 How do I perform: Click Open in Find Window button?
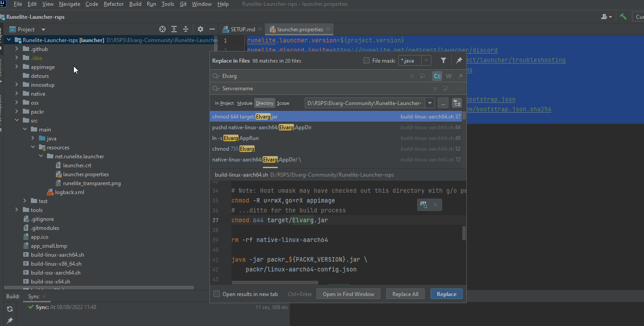click(349, 294)
